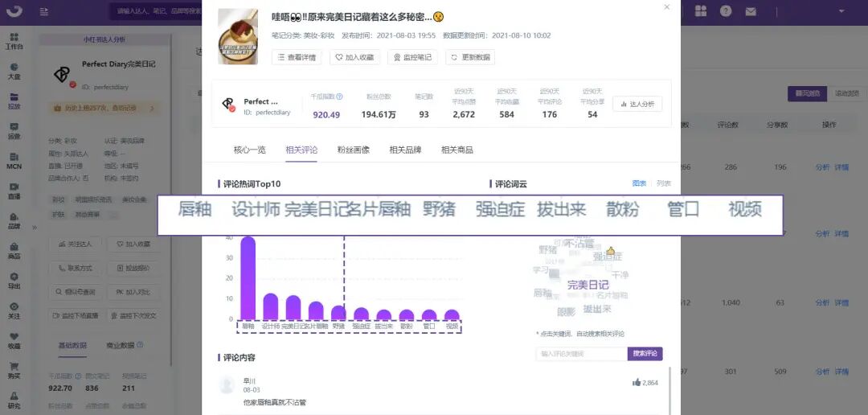The image size is (868, 415).
Task: Open the 商品 products section
Action: (x=14, y=251)
